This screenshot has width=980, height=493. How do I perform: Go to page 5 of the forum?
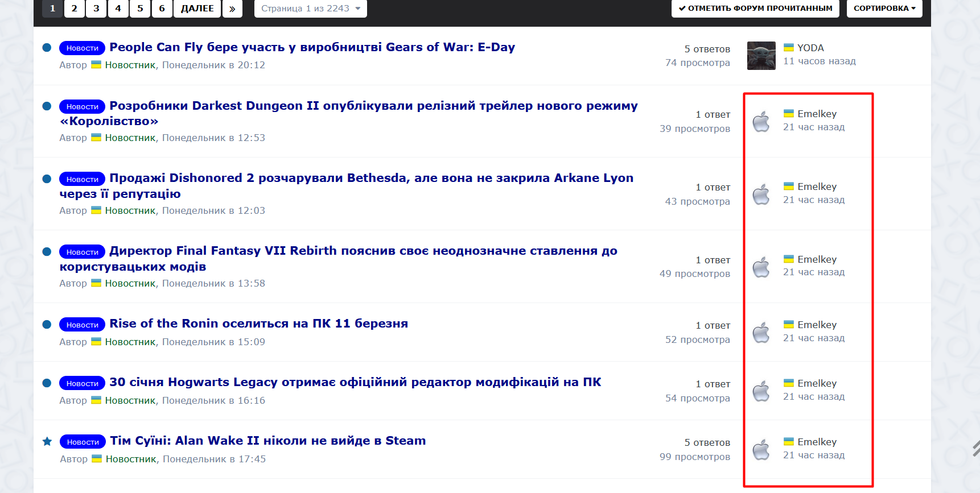140,9
